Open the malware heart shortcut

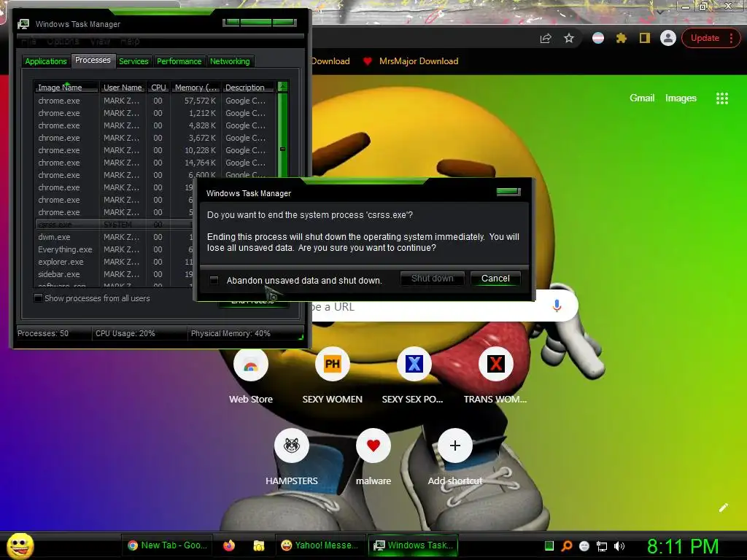373,446
